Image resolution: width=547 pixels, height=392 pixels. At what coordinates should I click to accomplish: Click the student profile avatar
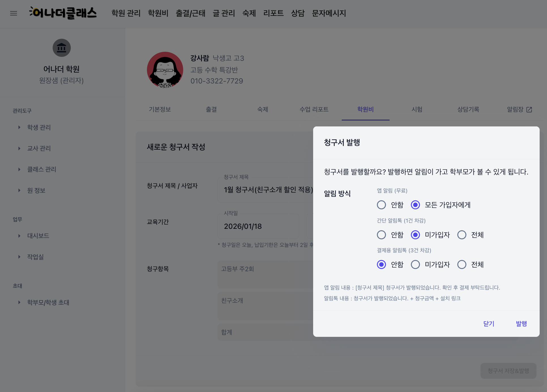pos(165,70)
